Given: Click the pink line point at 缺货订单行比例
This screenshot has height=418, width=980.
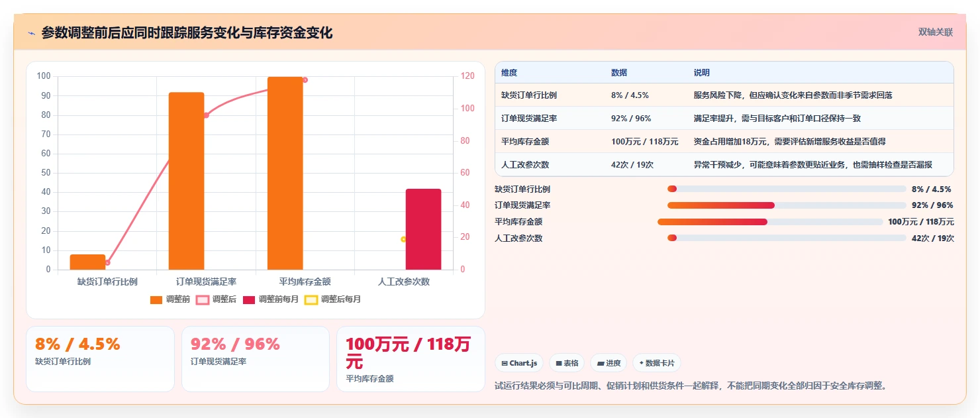Looking at the screenshot, I should [107, 262].
